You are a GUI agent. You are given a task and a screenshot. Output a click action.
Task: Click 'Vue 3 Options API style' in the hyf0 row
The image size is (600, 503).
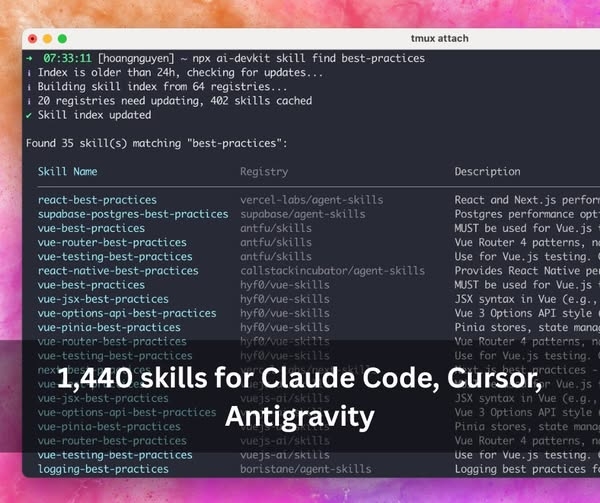point(527,313)
